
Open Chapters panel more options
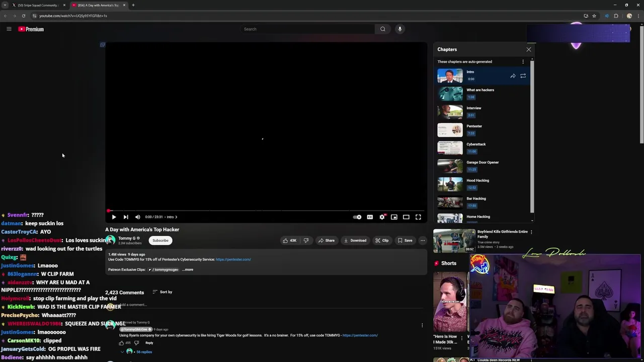coord(523,62)
